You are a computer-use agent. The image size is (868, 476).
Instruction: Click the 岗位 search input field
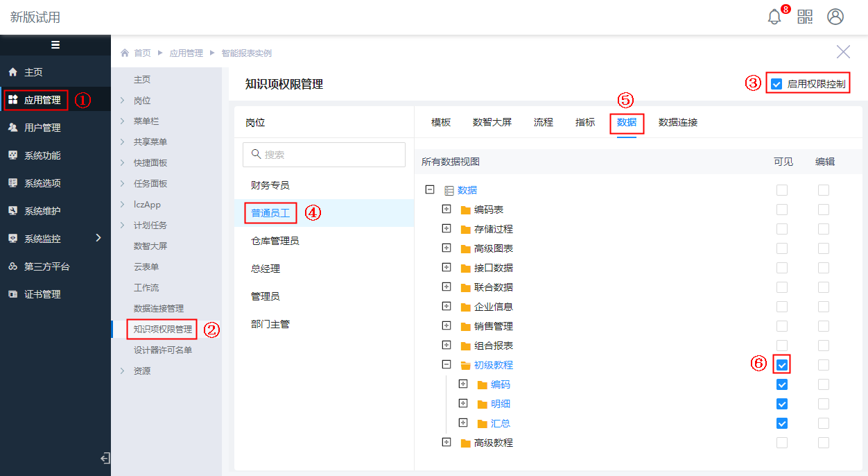[324, 155]
